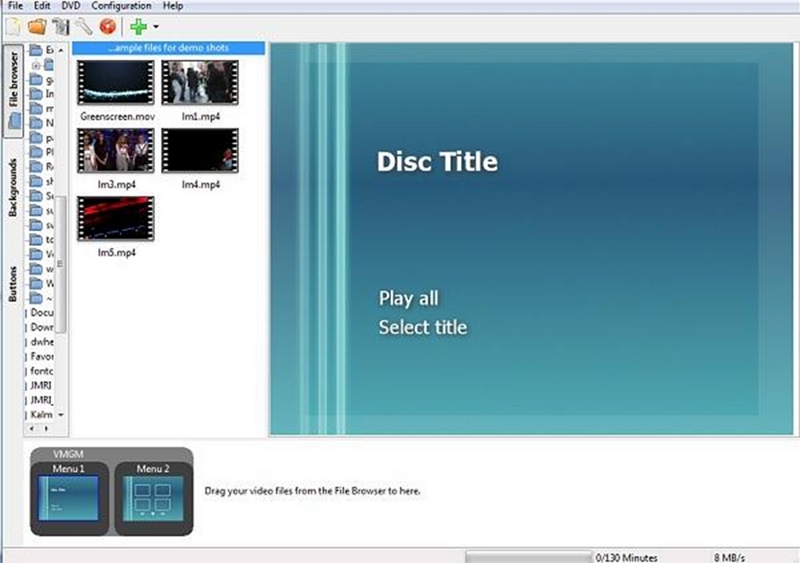Select the 'Play all' menu button
The image size is (800, 563).
pos(408,299)
